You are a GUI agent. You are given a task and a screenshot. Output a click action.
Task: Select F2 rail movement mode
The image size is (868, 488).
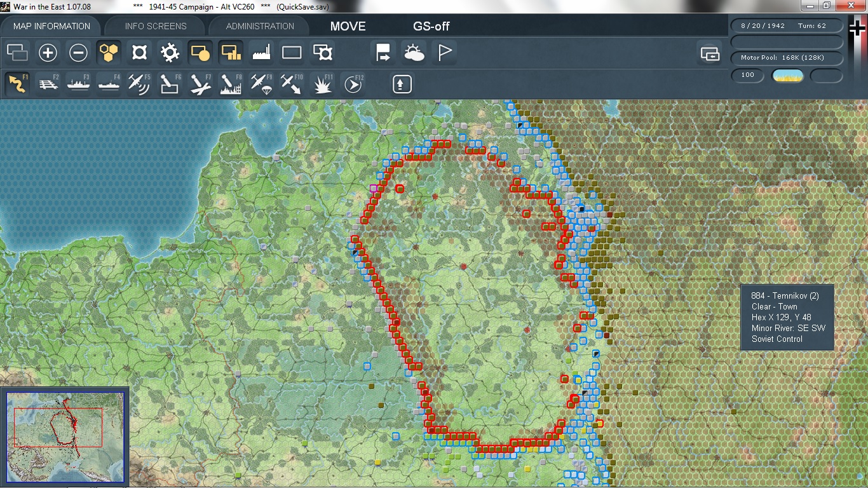pos(48,84)
